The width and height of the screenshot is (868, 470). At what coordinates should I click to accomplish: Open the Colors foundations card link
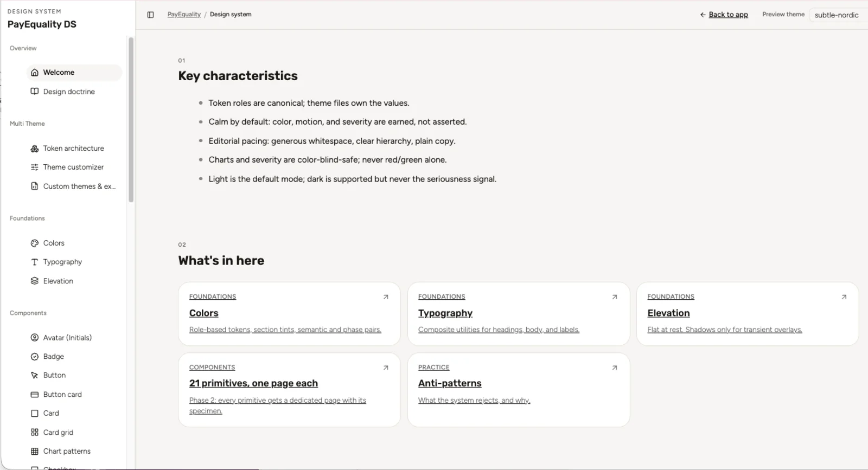point(204,313)
